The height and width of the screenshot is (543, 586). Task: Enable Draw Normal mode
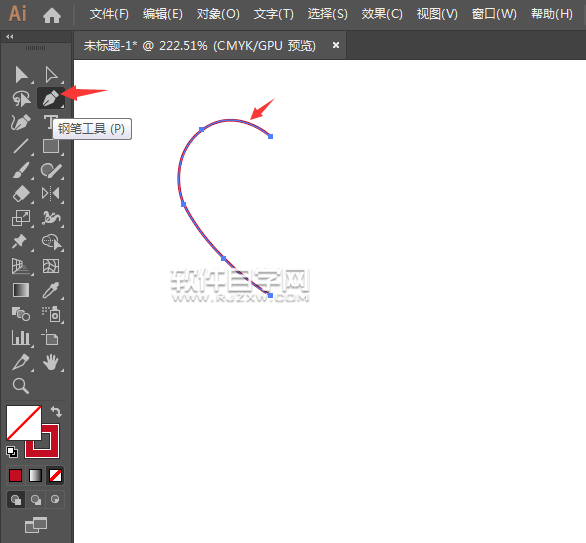click(x=16, y=500)
